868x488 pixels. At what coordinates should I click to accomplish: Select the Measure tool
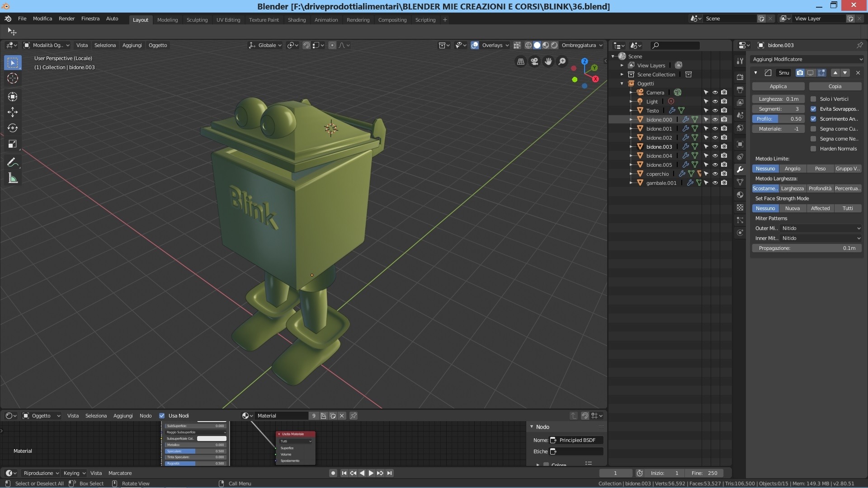pyautogui.click(x=13, y=178)
